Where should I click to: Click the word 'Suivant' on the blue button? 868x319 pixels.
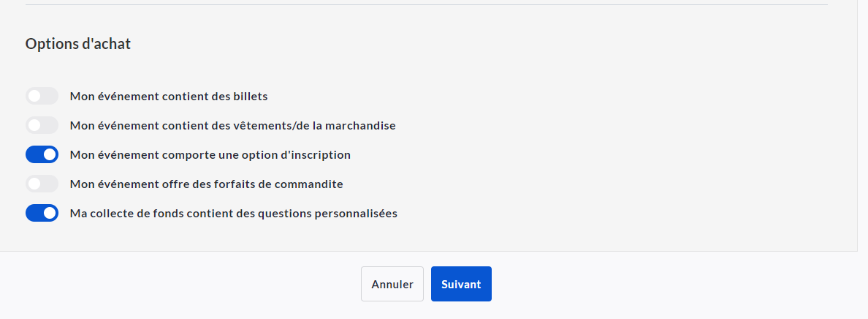(x=461, y=284)
